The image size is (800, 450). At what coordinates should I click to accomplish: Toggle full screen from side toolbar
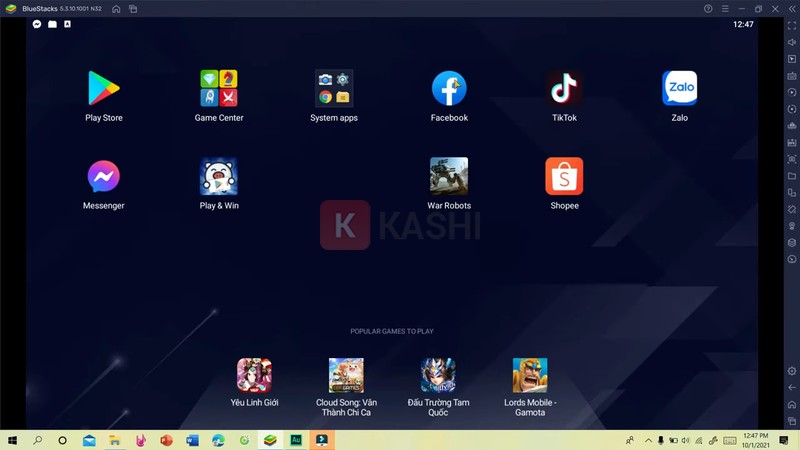click(792, 26)
